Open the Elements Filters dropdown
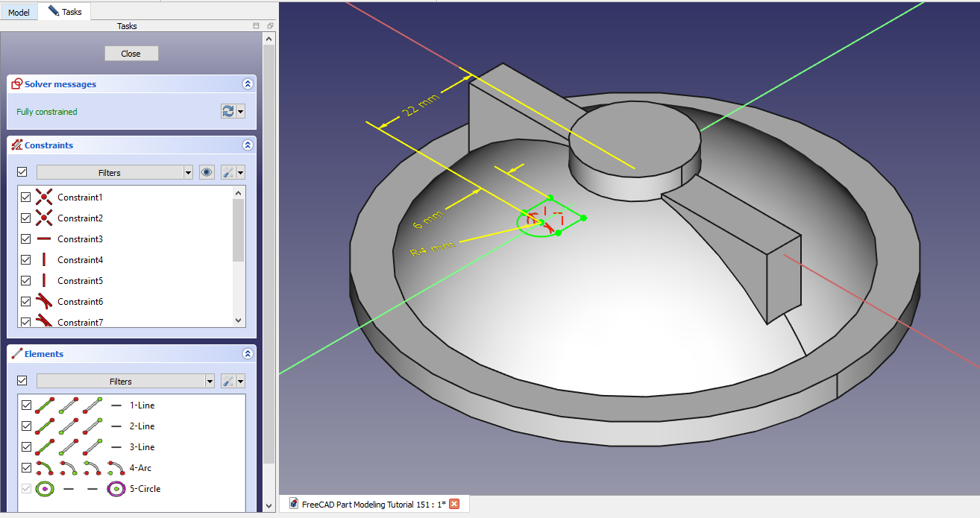980x518 pixels. [x=210, y=381]
